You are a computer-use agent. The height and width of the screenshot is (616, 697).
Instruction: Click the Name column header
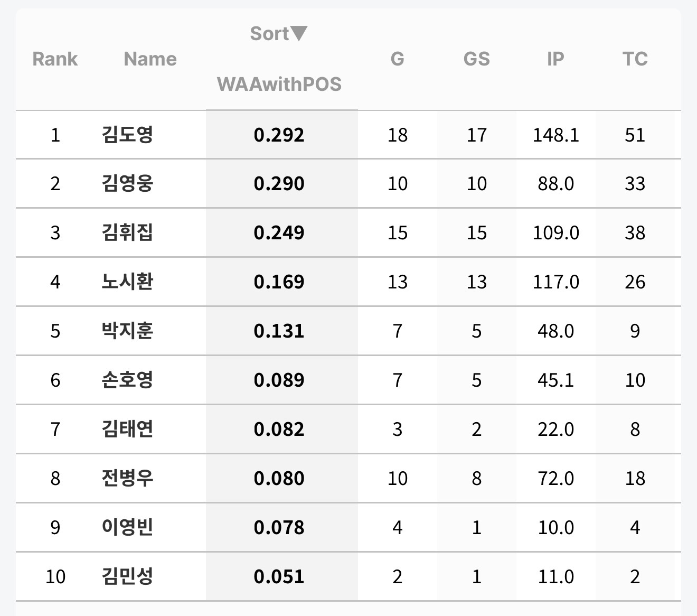(150, 59)
